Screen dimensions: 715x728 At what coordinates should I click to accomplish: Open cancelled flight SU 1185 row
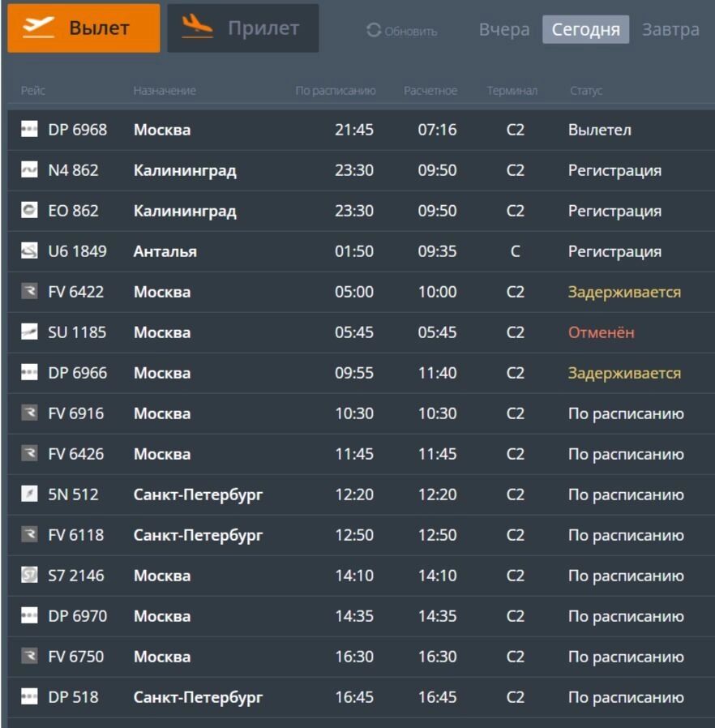(x=357, y=332)
